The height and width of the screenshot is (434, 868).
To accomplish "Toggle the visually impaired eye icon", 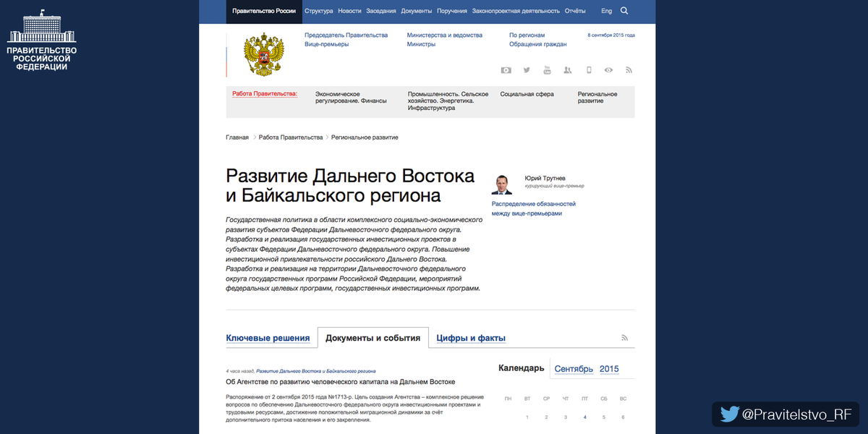I will coord(609,70).
